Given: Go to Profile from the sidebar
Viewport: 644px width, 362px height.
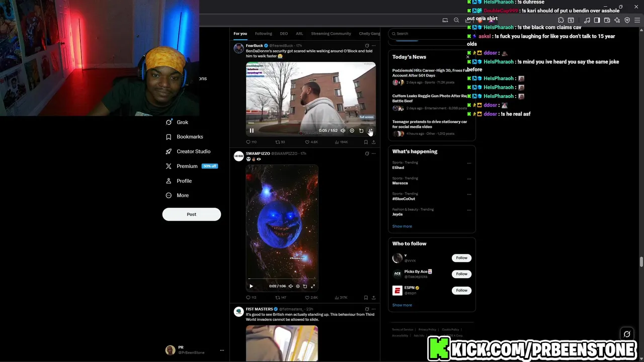Looking at the screenshot, I should (179, 180).
